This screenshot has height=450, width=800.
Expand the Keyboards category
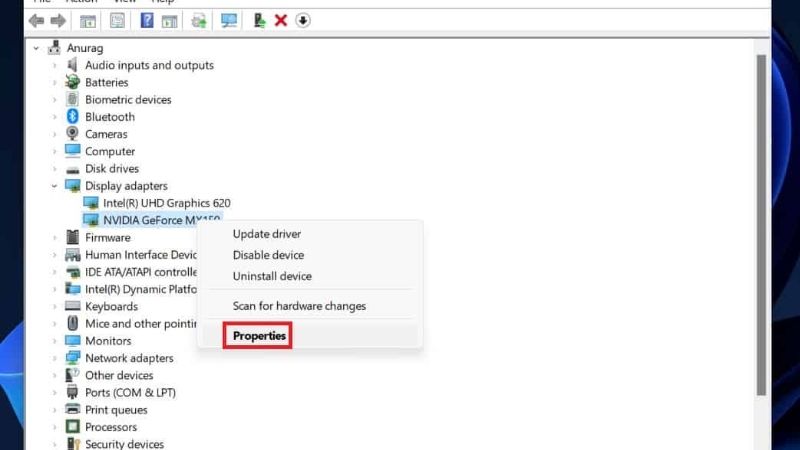pos(55,307)
